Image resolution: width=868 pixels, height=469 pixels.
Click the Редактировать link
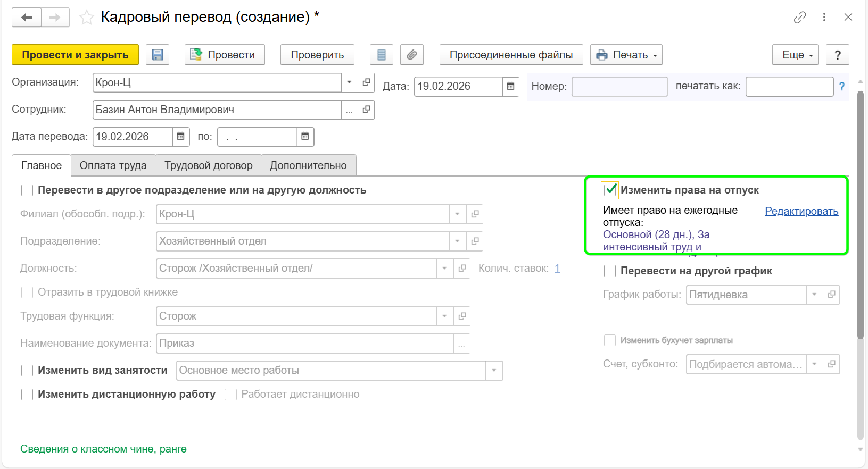801,211
